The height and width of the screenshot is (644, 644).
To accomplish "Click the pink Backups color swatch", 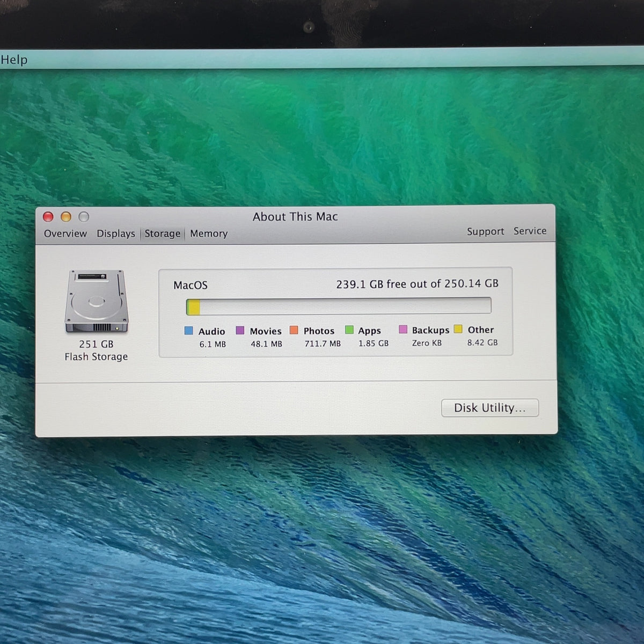I will pos(403,329).
